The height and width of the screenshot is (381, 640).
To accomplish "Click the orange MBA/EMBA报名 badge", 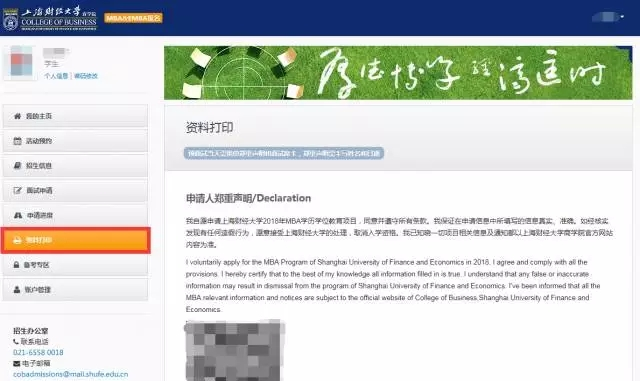I will pos(133,18).
